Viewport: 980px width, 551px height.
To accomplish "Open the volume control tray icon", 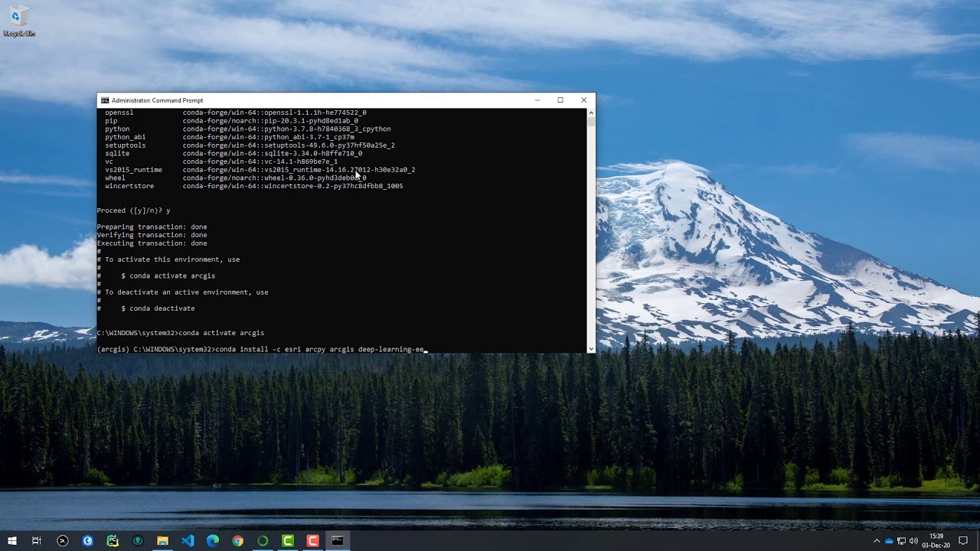I will [913, 541].
